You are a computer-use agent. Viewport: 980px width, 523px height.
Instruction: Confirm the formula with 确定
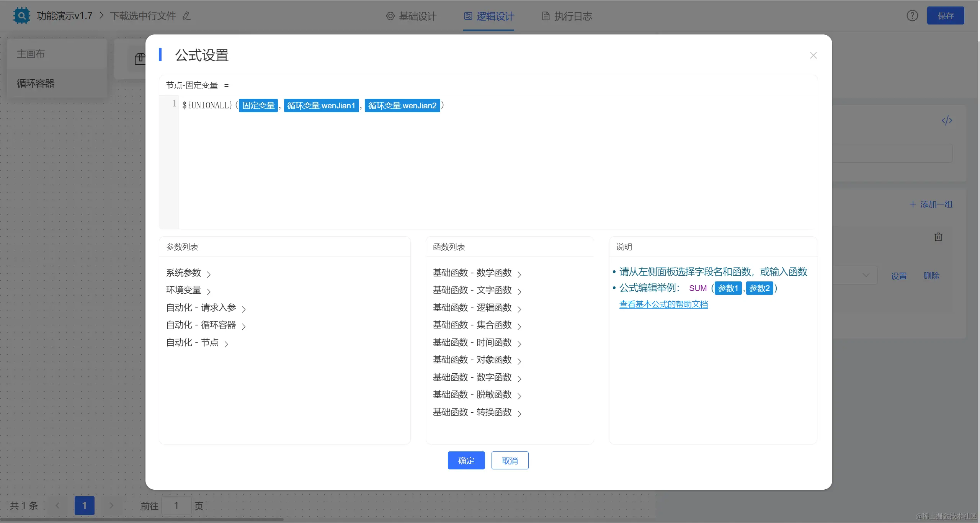466,461
